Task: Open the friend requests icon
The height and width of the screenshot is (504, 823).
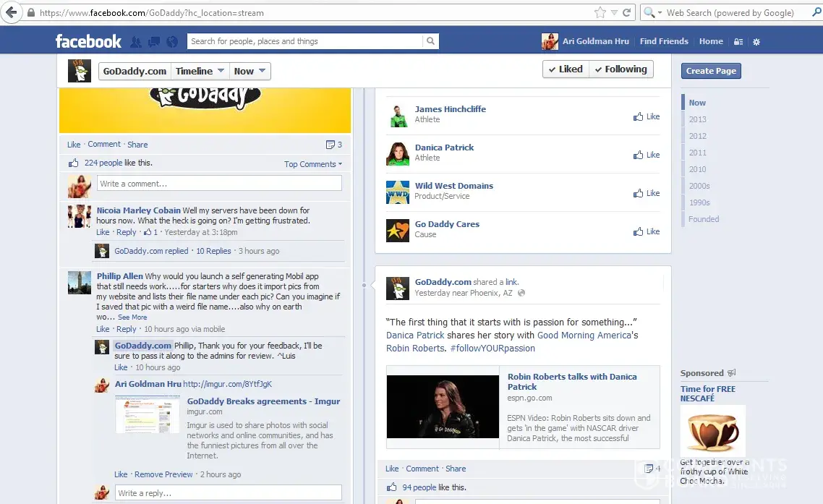Action: point(136,42)
